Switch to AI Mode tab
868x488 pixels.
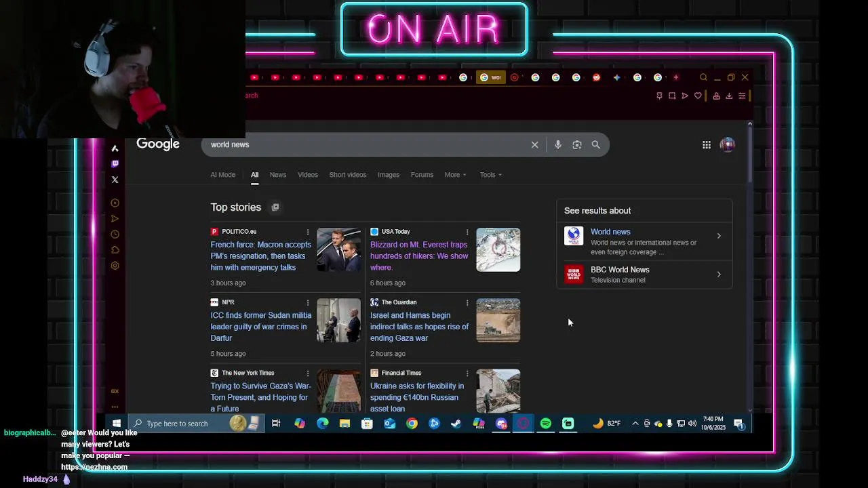pos(222,175)
